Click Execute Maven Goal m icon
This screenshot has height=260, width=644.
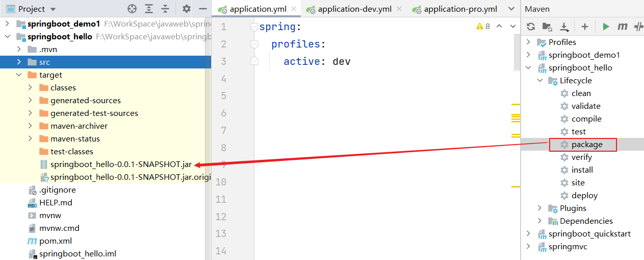[622, 27]
